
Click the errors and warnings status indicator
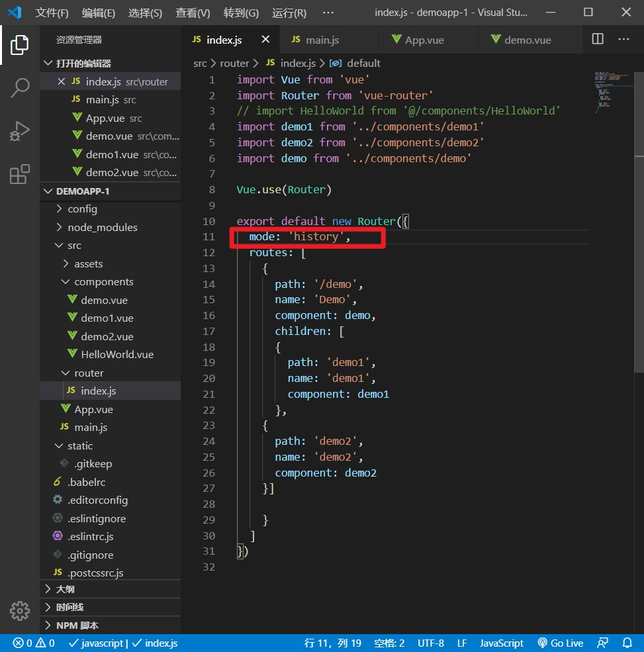tap(34, 643)
